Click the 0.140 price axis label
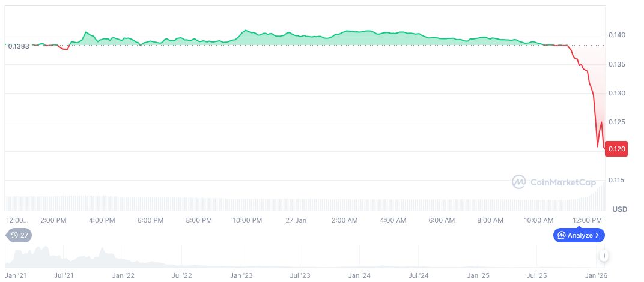Screen dimensions: 644x282 click(x=618, y=35)
